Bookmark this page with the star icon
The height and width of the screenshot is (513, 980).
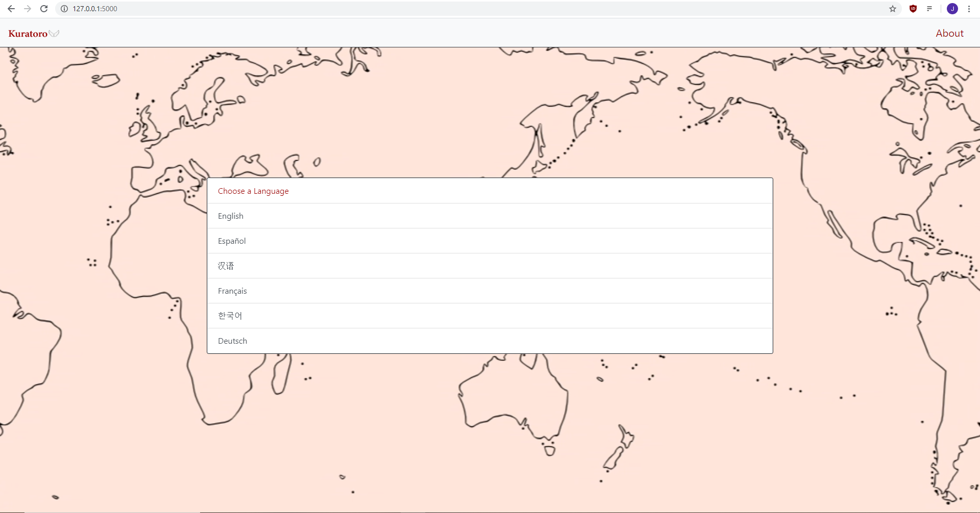(x=893, y=9)
